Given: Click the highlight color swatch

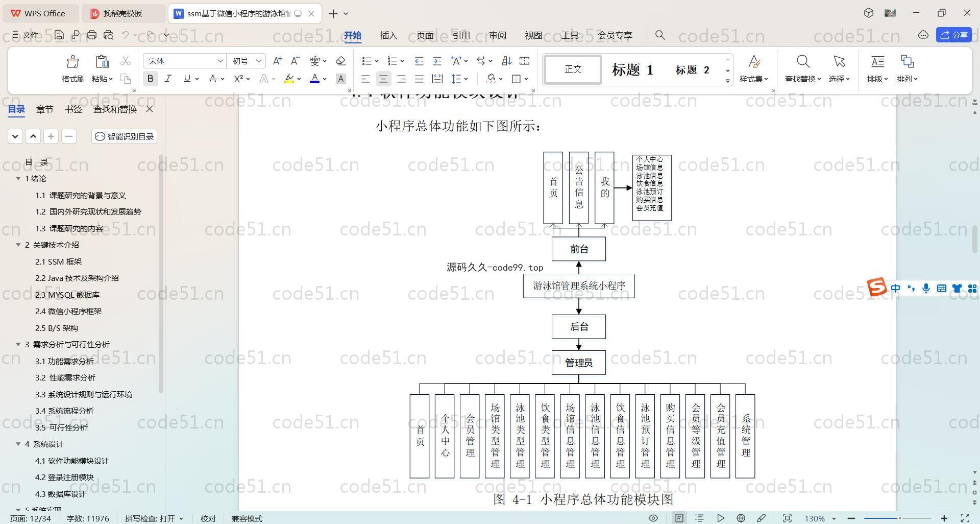Looking at the screenshot, I should [289, 79].
